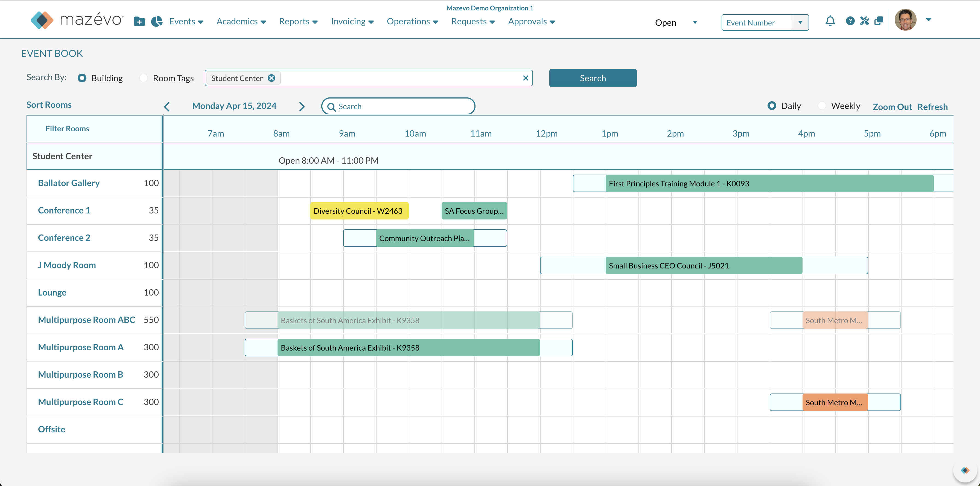Click the notifications bell icon

point(830,21)
